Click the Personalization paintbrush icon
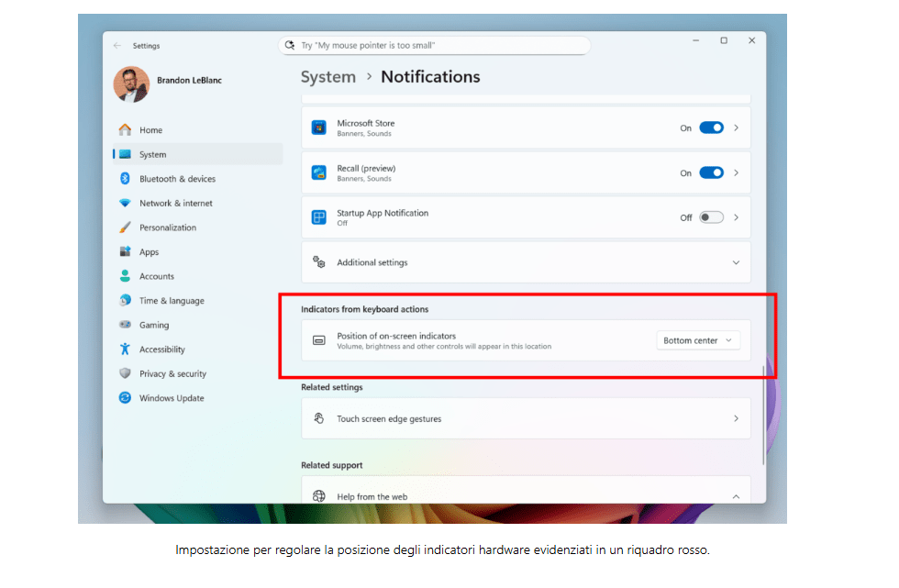 125,227
